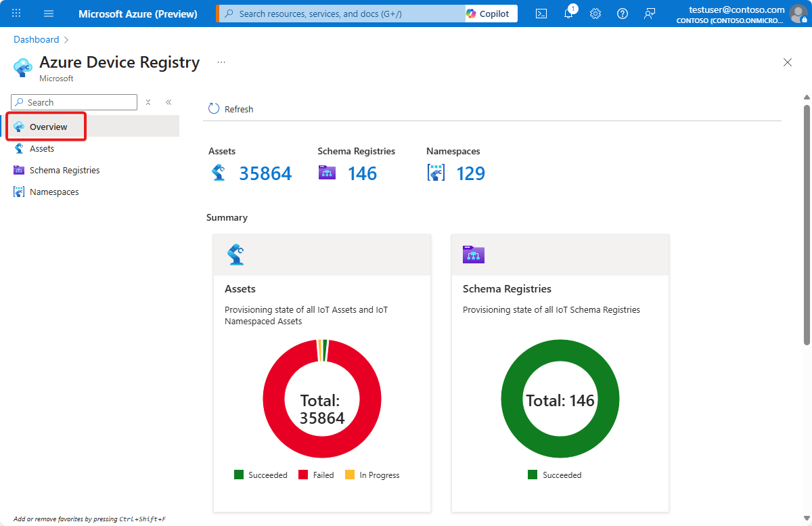Open the Azure portal hamburger menu
This screenshot has height=526, width=812.
point(49,14)
